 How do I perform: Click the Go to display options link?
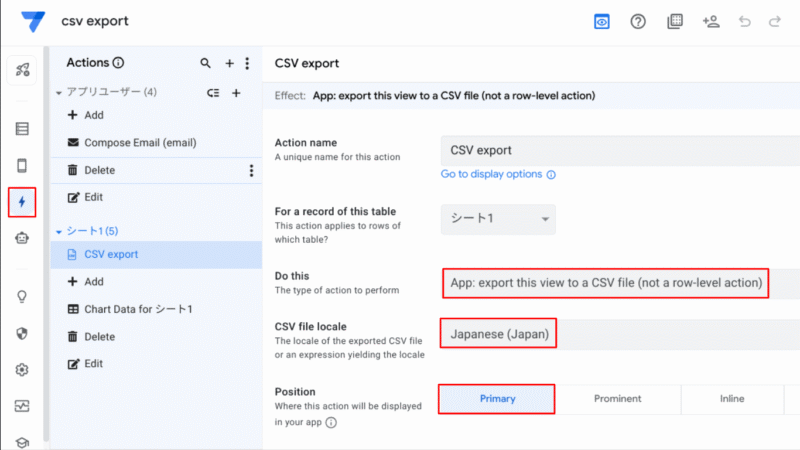(491, 174)
